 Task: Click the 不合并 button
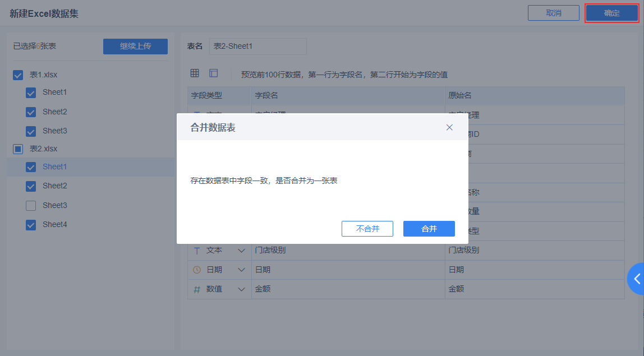367,228
